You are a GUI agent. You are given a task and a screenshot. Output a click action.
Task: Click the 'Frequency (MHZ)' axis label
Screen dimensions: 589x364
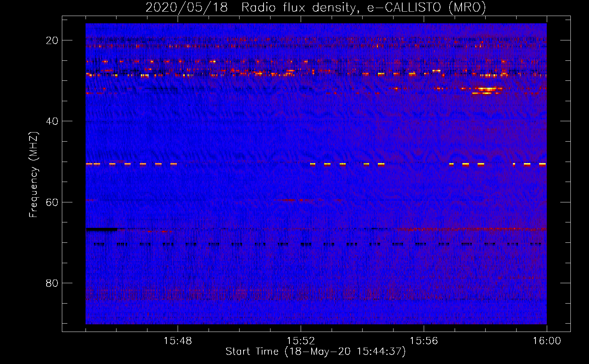[x=33, y=175]
